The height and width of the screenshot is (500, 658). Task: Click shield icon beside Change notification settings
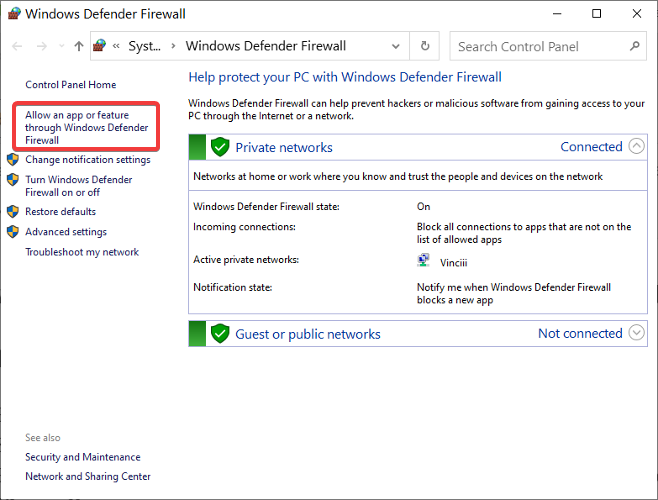pos(13,160)
